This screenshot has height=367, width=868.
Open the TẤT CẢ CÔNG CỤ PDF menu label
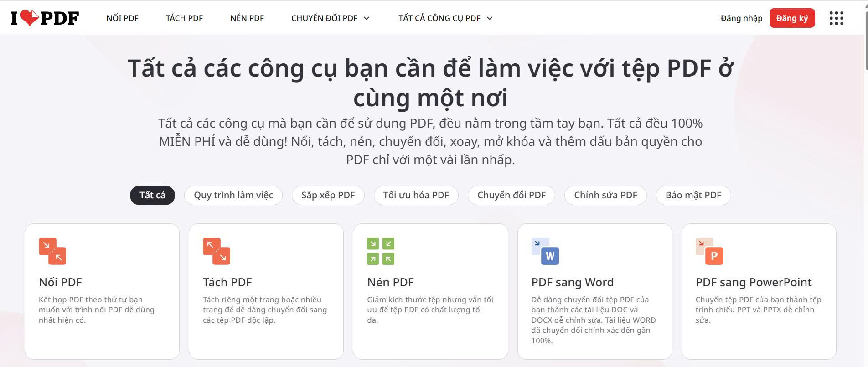pos(439,18)
